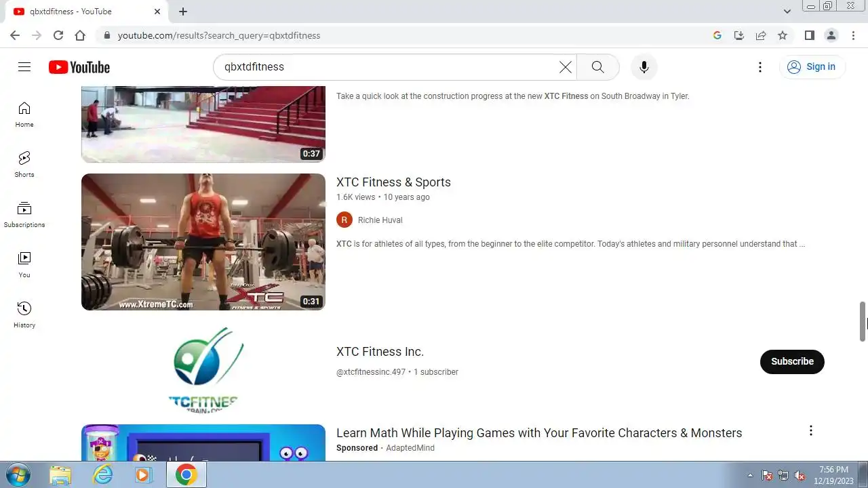Launch Internet Explorer from the taskbar

102,475
